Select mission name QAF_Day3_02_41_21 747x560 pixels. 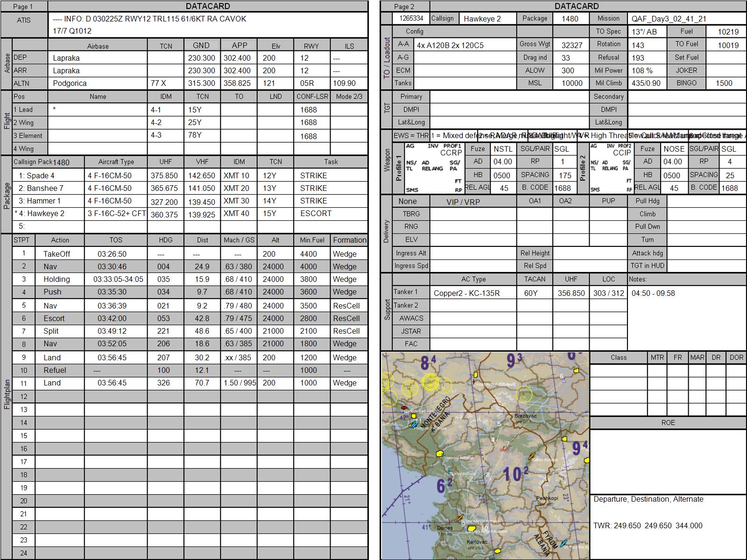[669, 19]
